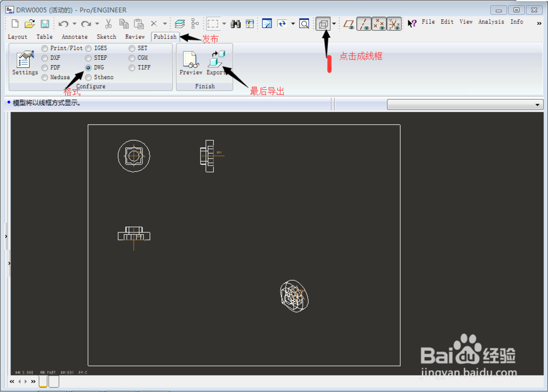This screenshot has width=548, height=392.
Task: Show the model tree icon
Action: coord(195,24)
